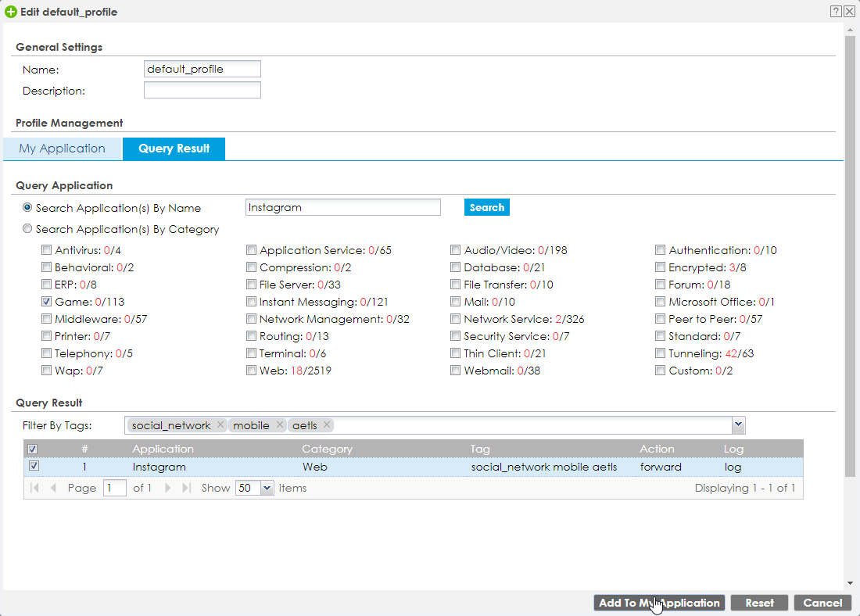This screenshot has height=616, width=860.
Task: Jump to first results page arrow
Action: click(x=34, y=488)
